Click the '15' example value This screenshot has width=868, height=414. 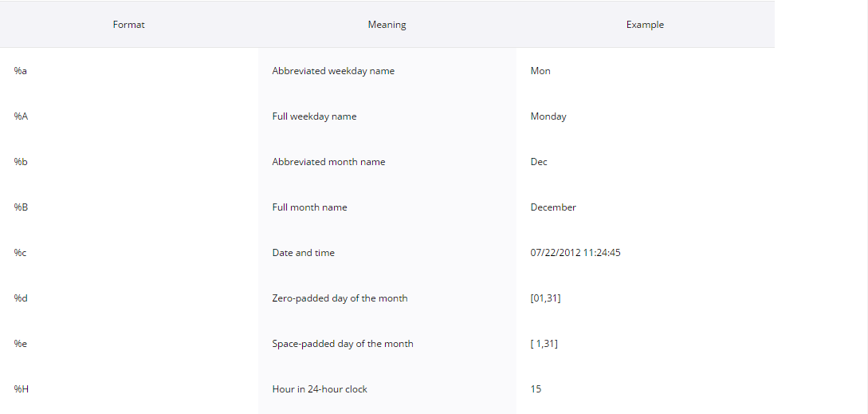536,389
